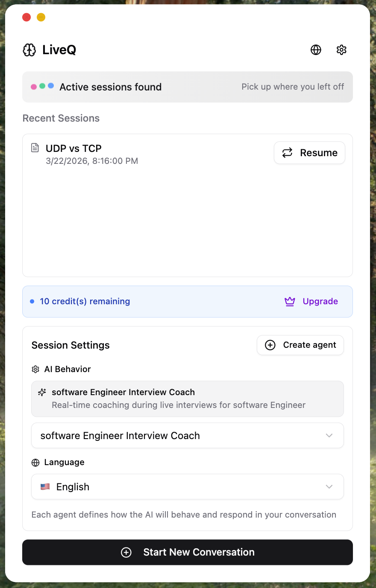
Task: Click the Active sessions found banner
Action: [187, 87]
